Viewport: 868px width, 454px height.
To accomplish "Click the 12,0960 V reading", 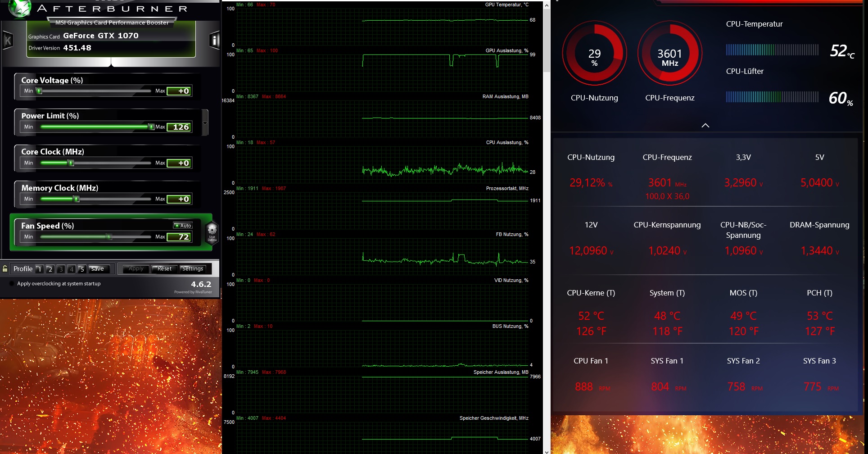I will pos(591,251).
